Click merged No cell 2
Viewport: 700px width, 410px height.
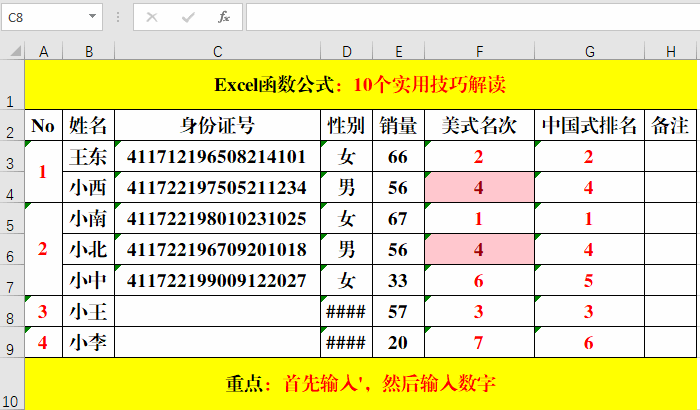(x=44, y=249)
